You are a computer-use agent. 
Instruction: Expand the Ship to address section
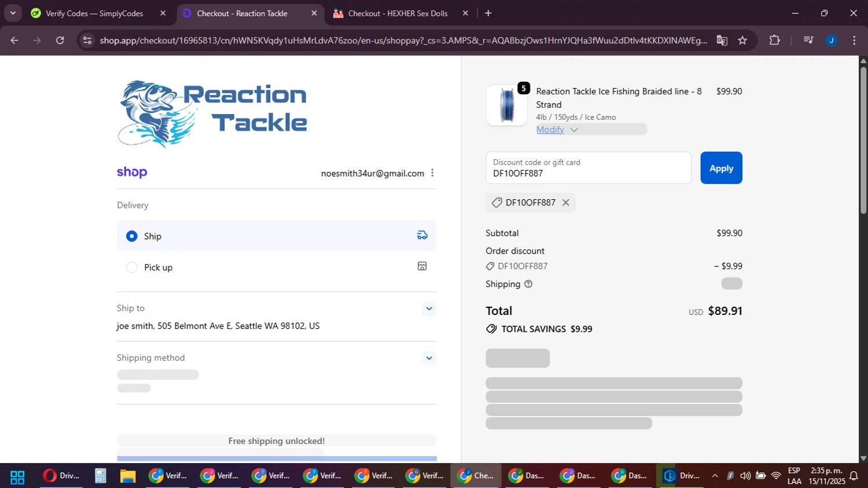click(x=429, y=309)
